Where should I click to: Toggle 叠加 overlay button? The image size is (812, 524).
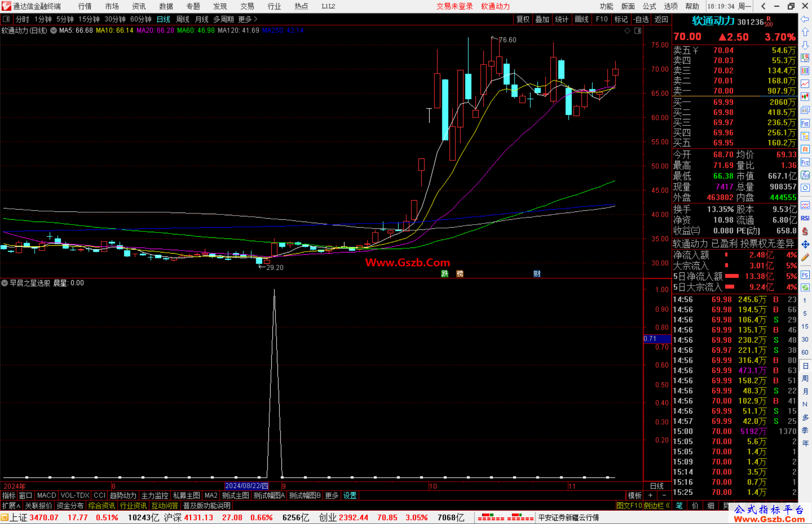tap(542, 19)
